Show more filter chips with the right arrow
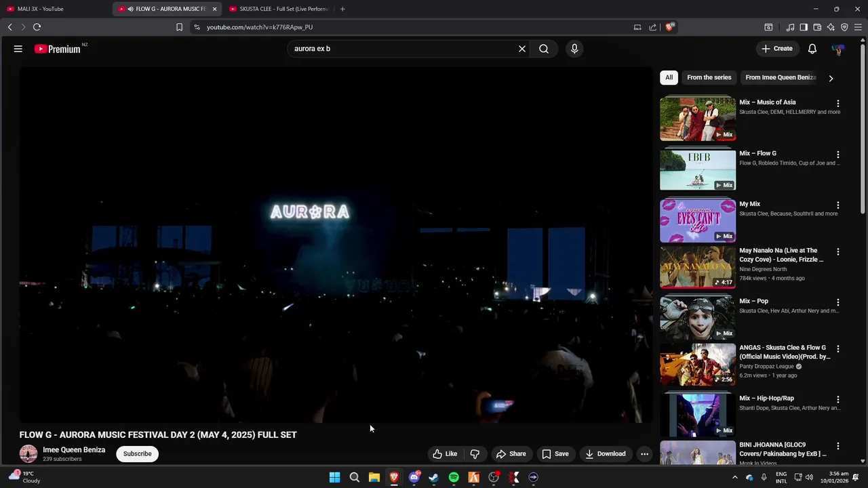Screen dimensions: 868x488 coord(831,78)
